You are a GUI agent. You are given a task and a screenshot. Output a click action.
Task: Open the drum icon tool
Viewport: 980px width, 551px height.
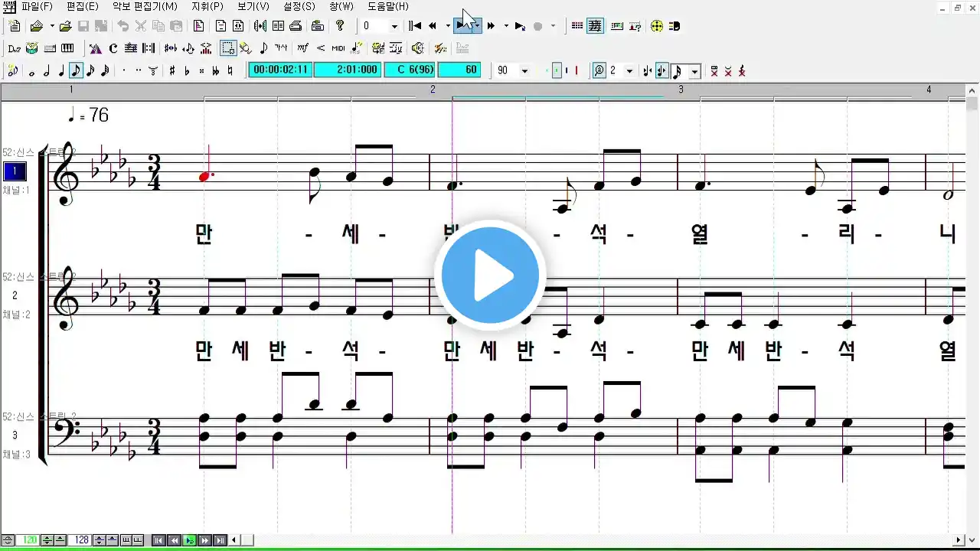31,48
